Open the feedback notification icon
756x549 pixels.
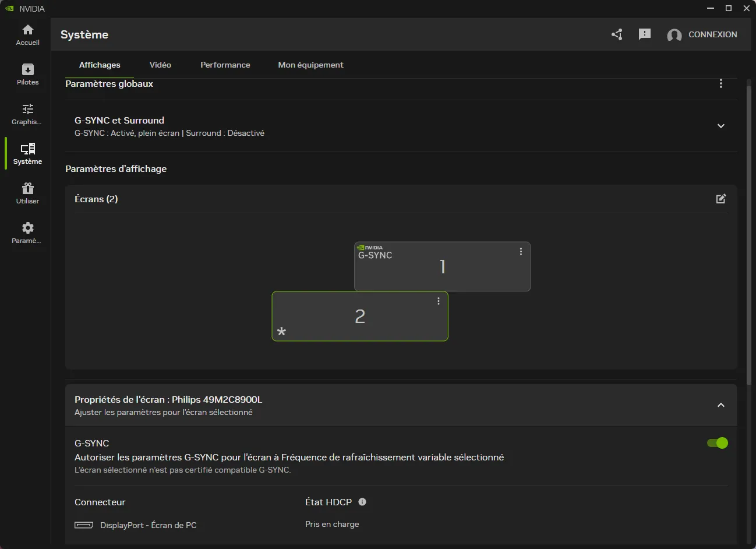pos(644,34)
